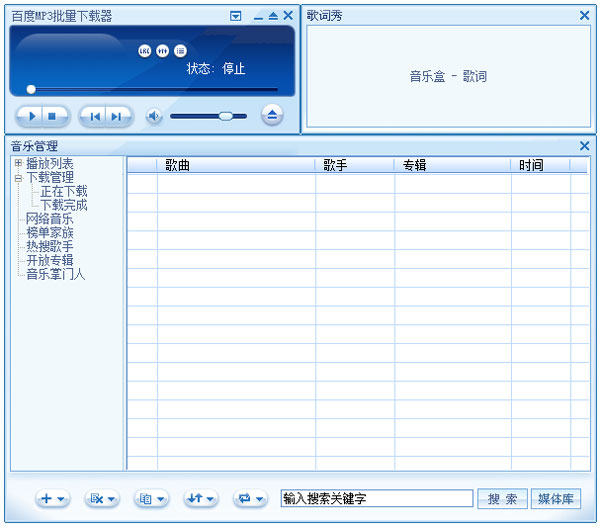This screenshot has width=600, height=527.
Task: Open the 下载完成 list
Action: [x=64, y=205]
